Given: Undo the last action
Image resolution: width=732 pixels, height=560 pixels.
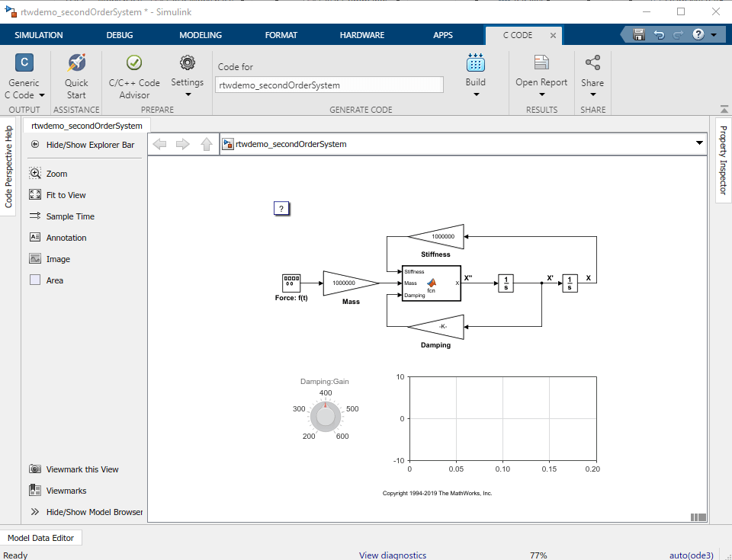Looking at the screenshot, I should point(659,34).
